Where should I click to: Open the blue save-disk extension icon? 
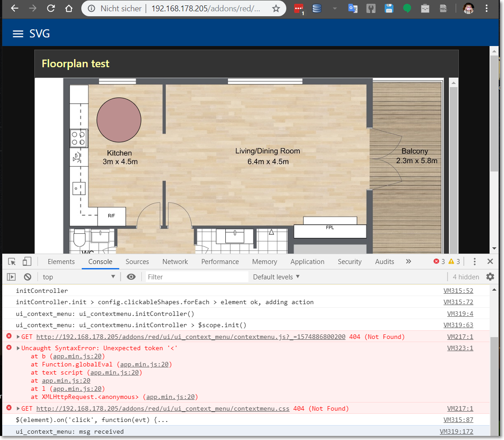coord(389,8)
